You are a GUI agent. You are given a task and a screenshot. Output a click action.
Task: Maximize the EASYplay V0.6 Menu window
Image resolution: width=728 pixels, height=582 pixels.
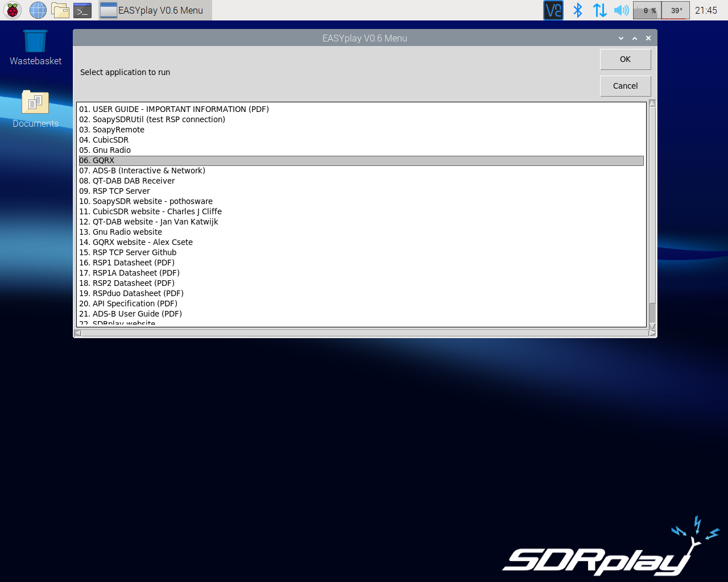[x=635, y=38]
